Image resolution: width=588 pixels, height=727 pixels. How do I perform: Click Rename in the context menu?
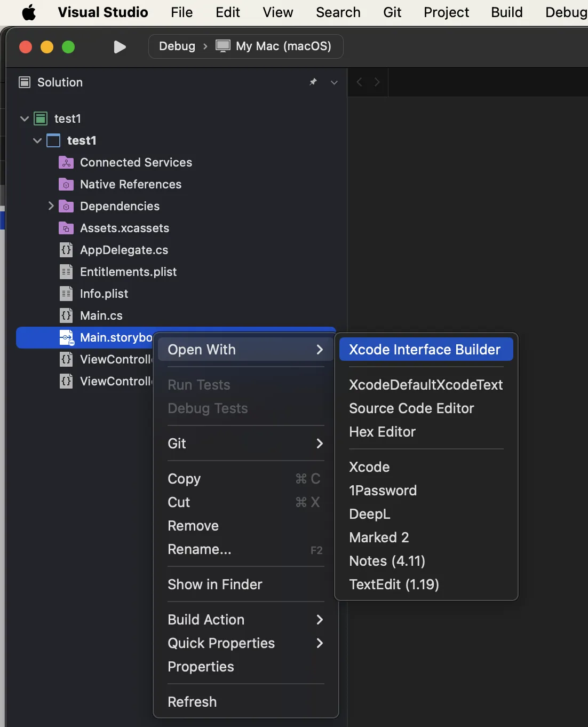coord(199,549)
